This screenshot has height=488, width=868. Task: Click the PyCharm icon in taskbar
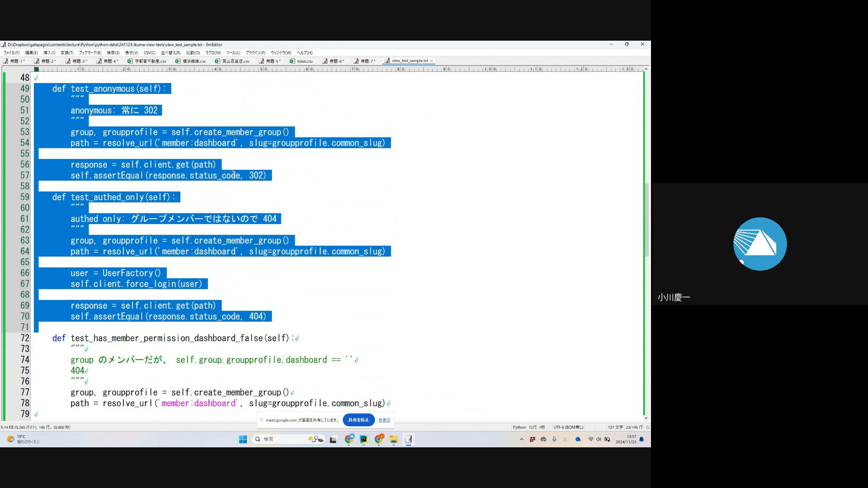coord(364,439)
